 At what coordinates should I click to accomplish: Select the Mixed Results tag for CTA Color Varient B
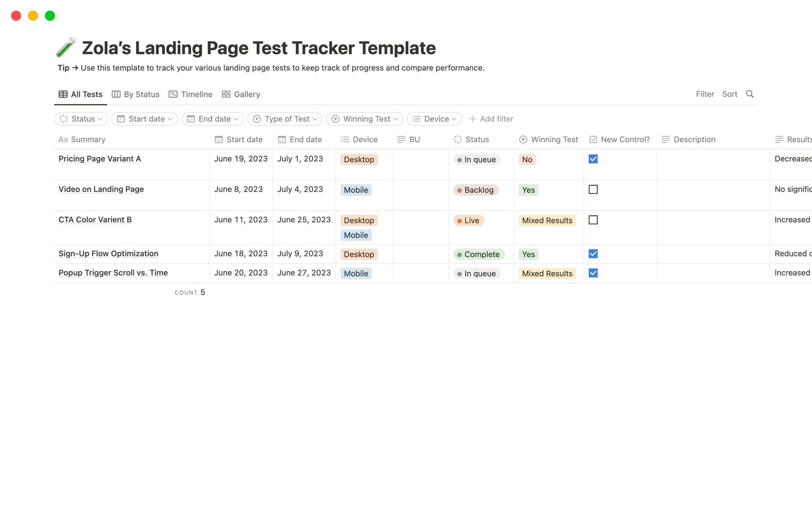[x=547, y=220]
